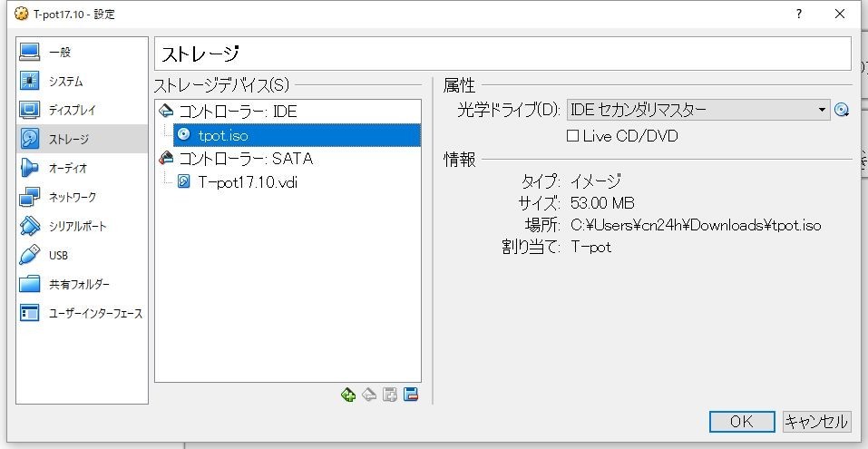This screenshot has width=868, height=449.
Task: Enable the Live CD/DVD checkbox
Action: 572,136
